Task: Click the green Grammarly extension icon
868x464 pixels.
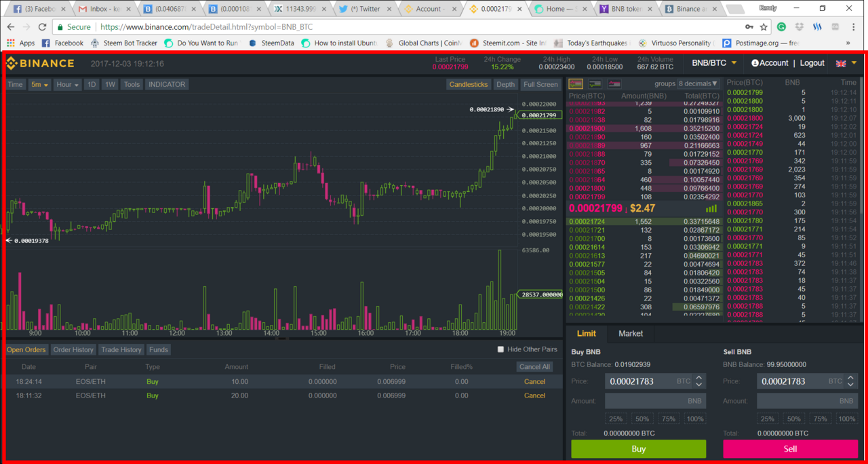Action: (781, 27)
